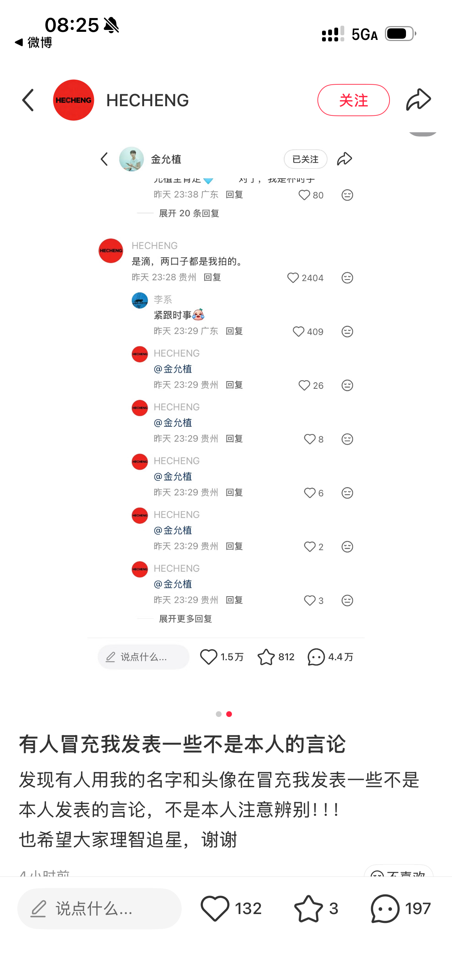
Task: Tap the emoji reaction icon beside 409 likes
Action: click(x=347, y=331)
